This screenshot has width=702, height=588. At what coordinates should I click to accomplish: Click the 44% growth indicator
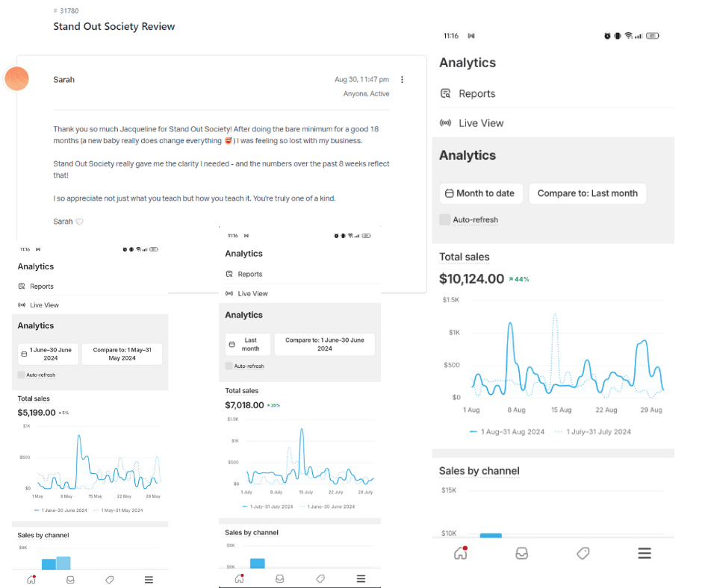(x=519, y=279)
